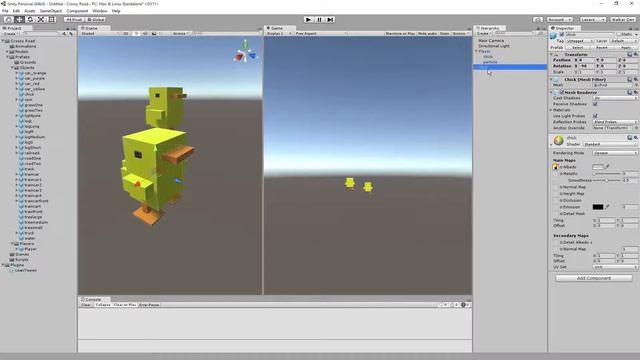
Task: Toggle the Receive Shadows checkbox
Action: pos(595,104)
